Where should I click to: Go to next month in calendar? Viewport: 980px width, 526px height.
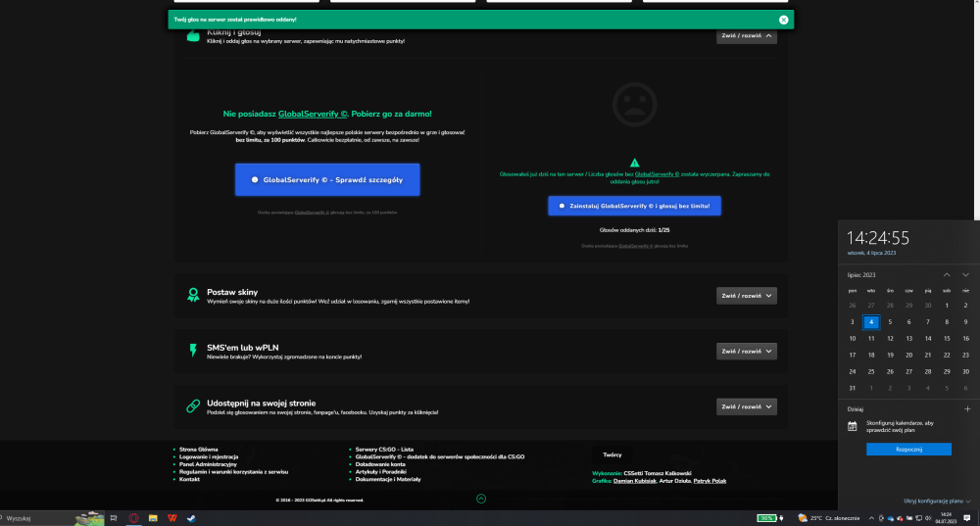965,275
